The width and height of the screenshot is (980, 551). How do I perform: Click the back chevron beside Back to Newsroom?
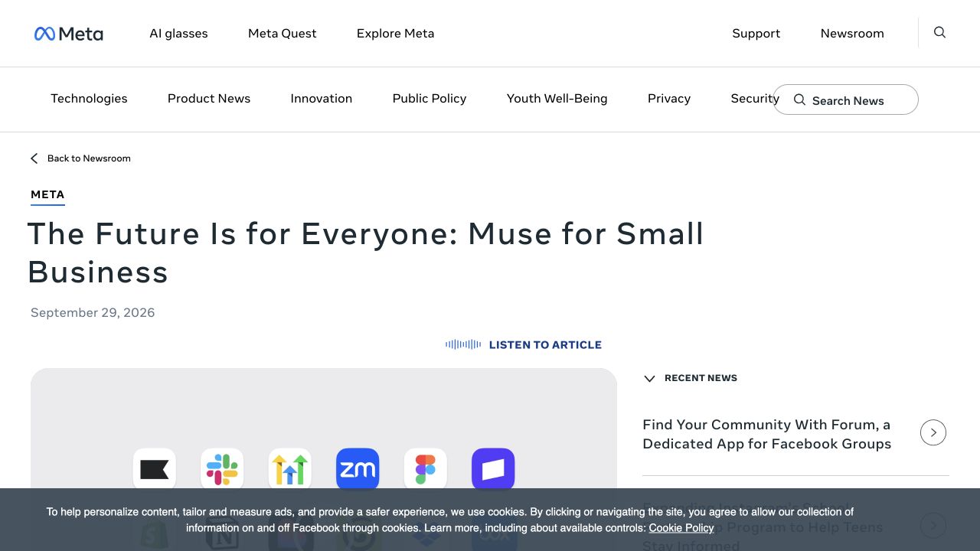[x=34, y=158]
